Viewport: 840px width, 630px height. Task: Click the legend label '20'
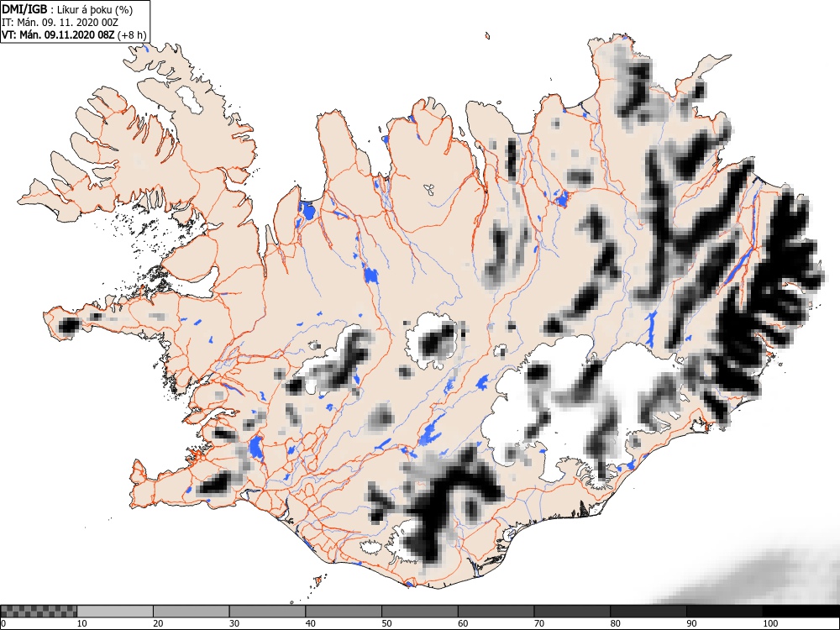click(158, 623)
